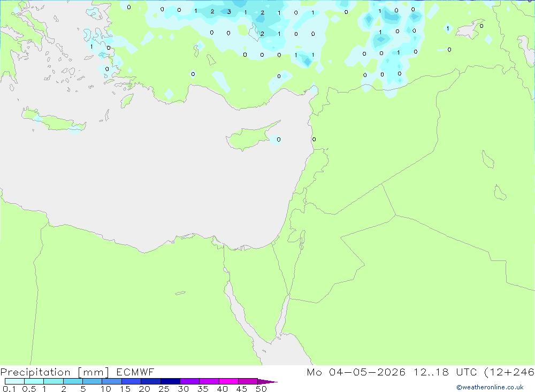
Task: Select the 1–2 mm legend color box
Action: [x=53, y=381]
